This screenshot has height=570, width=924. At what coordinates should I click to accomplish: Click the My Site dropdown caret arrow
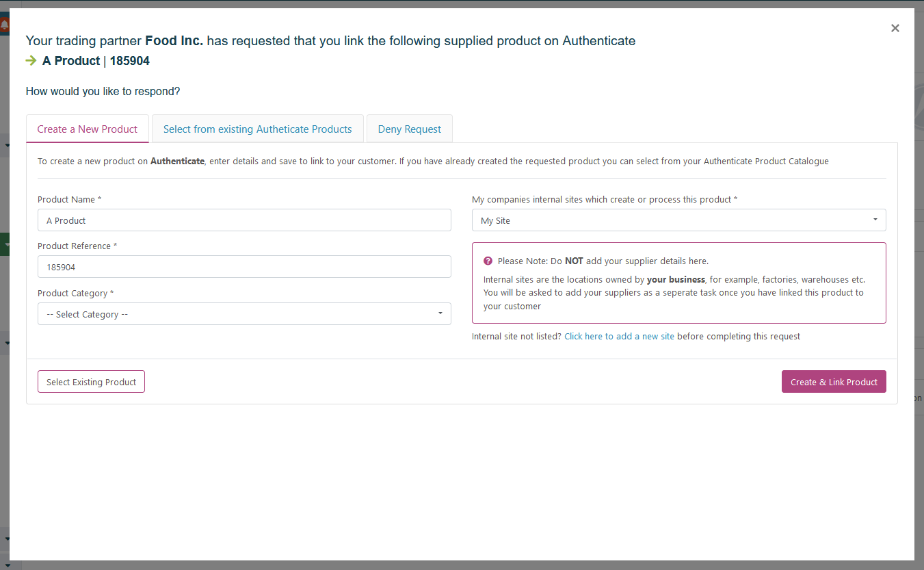pyautogui.click(x=875, y=220)
